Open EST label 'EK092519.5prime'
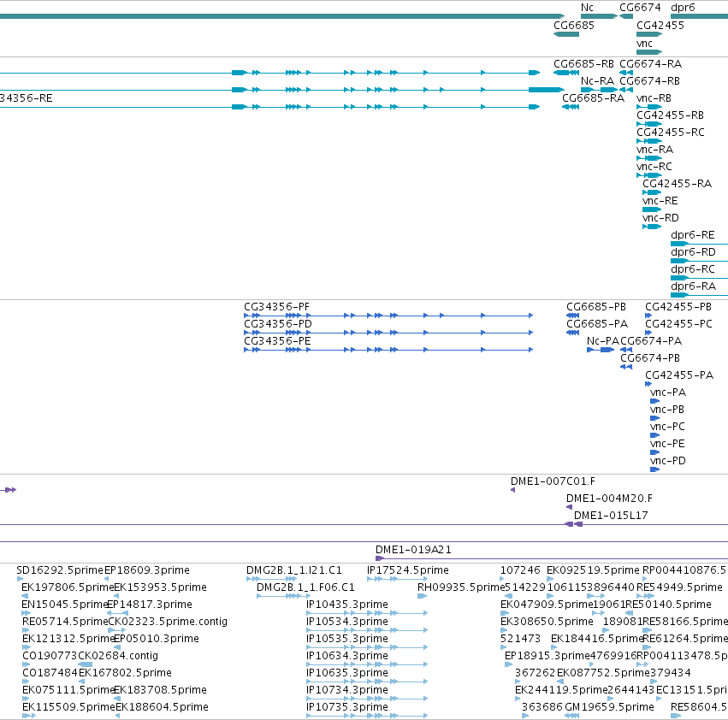 tap(593, 570)
